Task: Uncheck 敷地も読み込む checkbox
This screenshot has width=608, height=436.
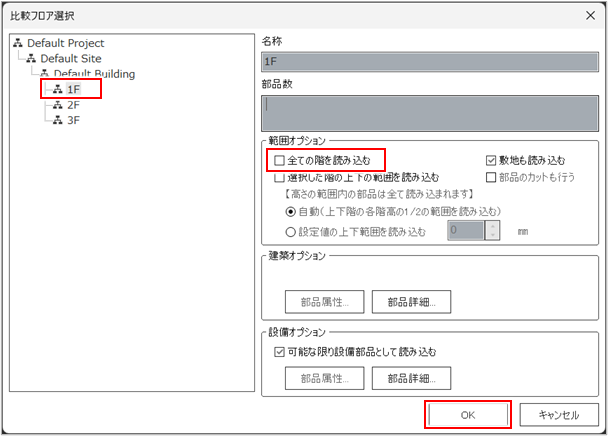Action: pyautogui.click(x=490, y=160)
